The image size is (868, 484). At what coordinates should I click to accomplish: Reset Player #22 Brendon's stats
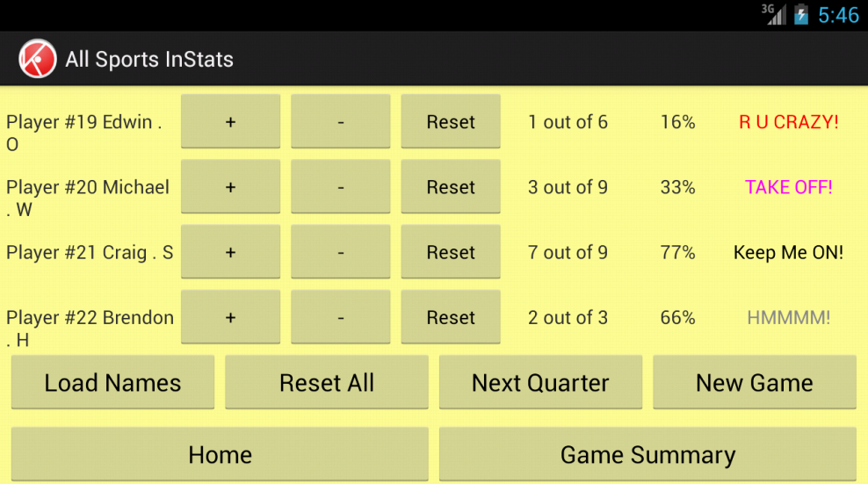click(451, 317)
